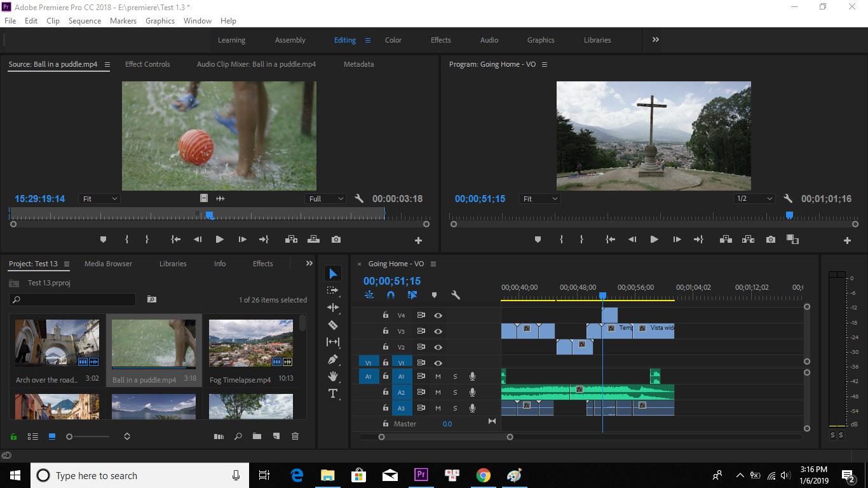Click the Source monitor settings wrench
Image resolution: width=868 pixels, height=488 pixels.
coord(359,199)
